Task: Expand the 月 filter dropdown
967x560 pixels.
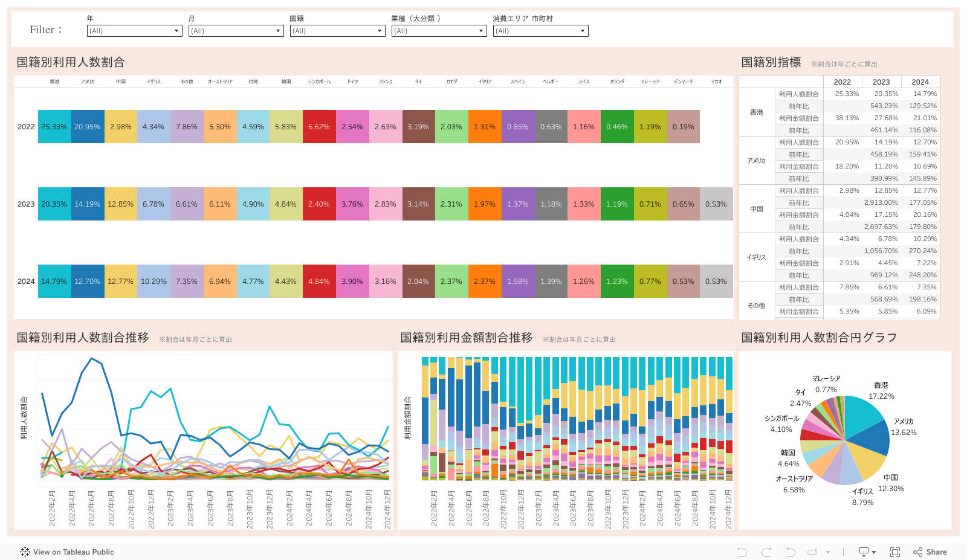Action: pyautogui.click(x=236, y=31)
